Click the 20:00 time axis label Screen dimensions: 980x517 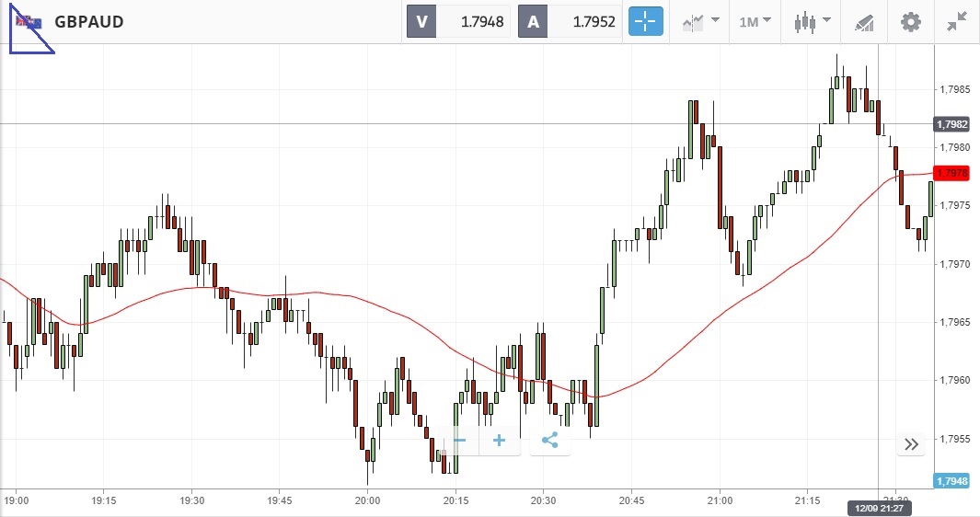367,500
